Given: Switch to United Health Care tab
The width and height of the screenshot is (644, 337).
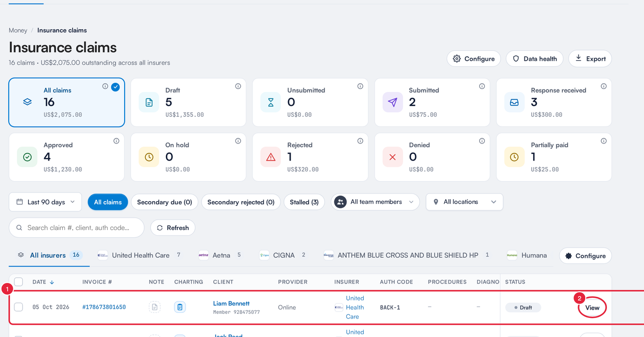Looking at the screenshot, I should [139, 255].
